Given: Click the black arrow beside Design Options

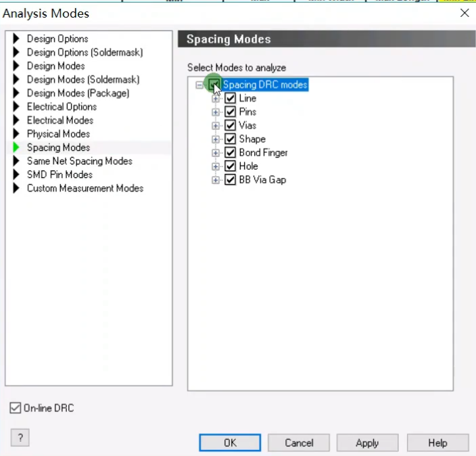Looking at the screenshot, I should [16, 39].
